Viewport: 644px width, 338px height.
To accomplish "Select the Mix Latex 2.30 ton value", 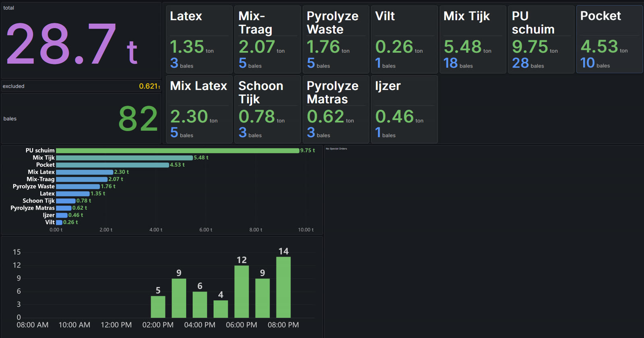I will click(194, 117).
